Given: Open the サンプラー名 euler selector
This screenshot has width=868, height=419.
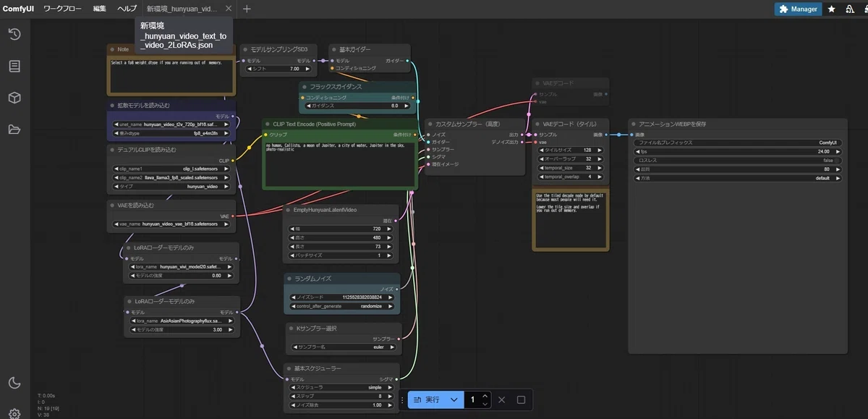Looking at the screenshot, I should click(x=344, y=347).
